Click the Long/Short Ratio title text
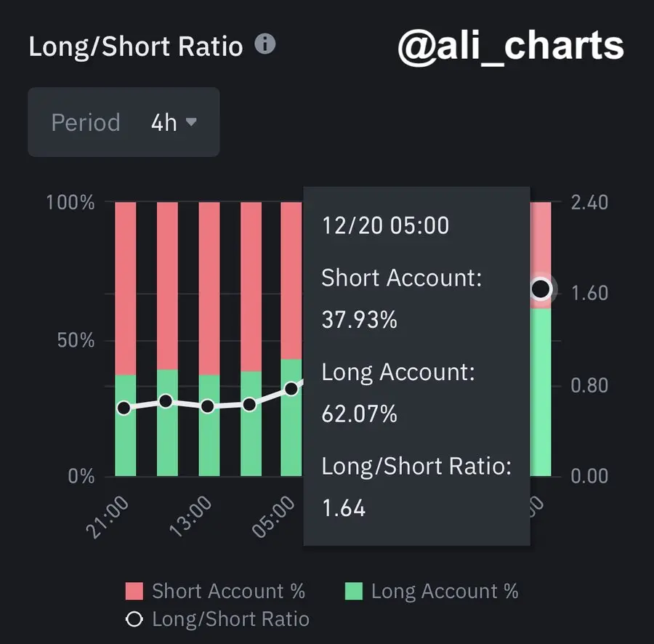The height and width of the screenshot is (644, 654). [x=135, y=47]
